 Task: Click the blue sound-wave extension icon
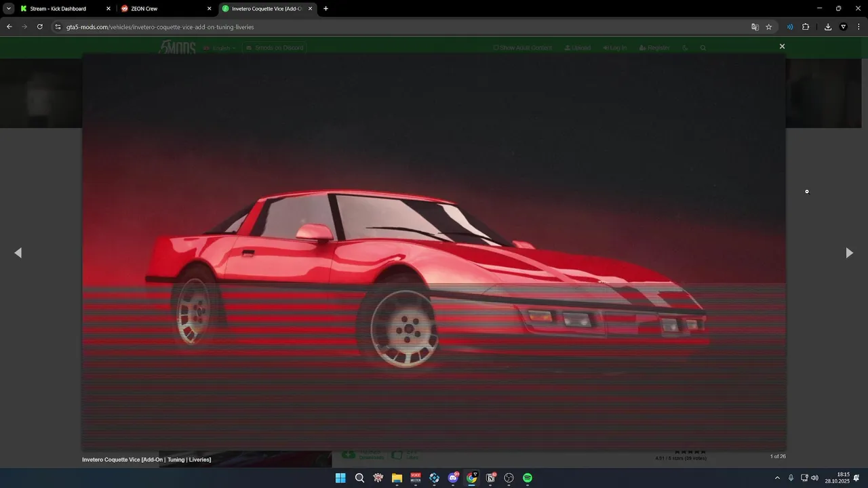(x=790, y=27)
